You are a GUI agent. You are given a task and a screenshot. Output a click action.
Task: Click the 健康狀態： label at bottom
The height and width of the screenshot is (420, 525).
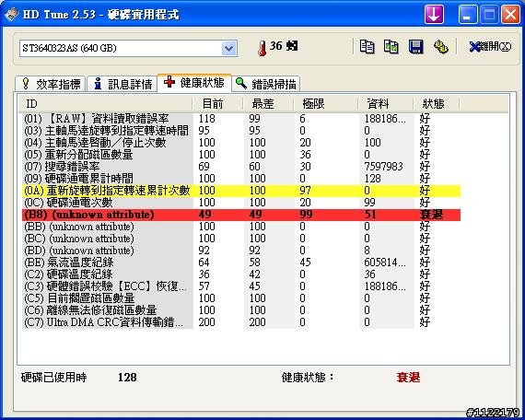(308, 378)
